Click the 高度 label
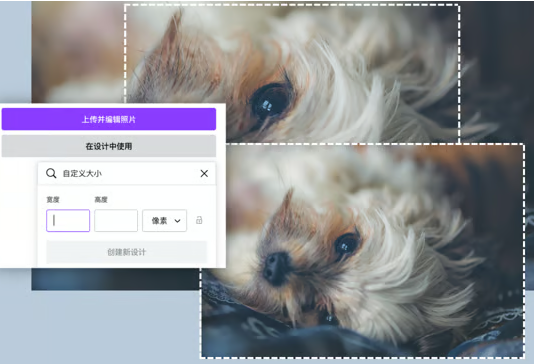The width and height of the screenshot is (534, 364). pyautogui.click(x=101, y=200)
